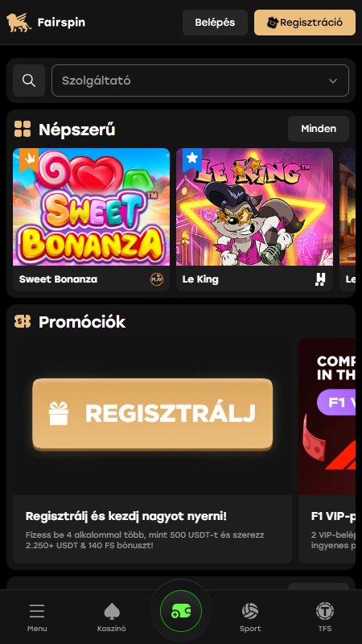Click the Belépés login button

[x=215, y=23]
